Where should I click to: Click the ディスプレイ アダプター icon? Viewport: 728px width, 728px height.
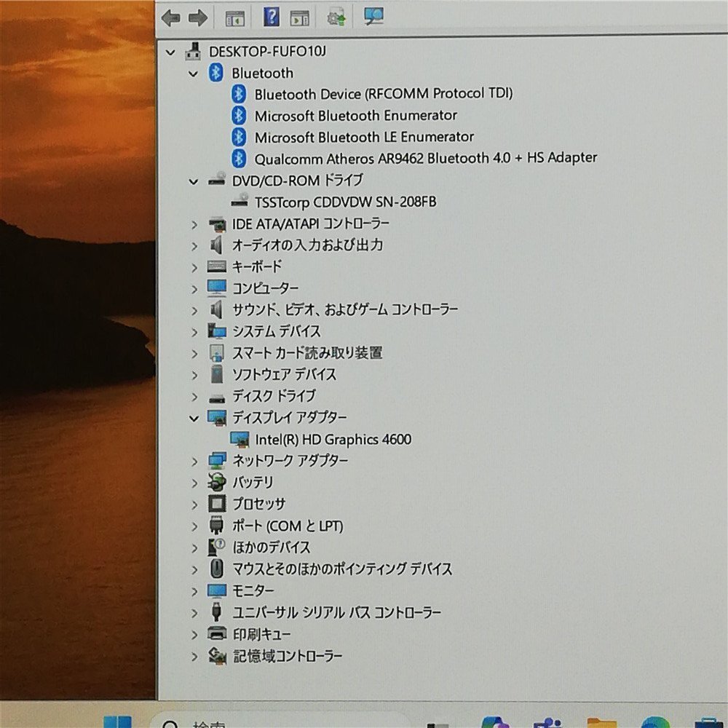pos(217,418)
